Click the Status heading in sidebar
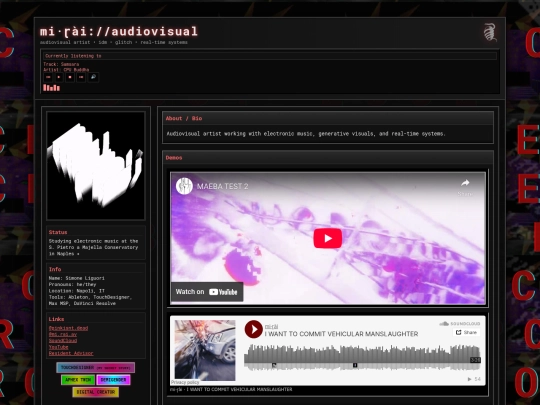The height and width of the screenshot is (405, 540). (x=58, y=232)
